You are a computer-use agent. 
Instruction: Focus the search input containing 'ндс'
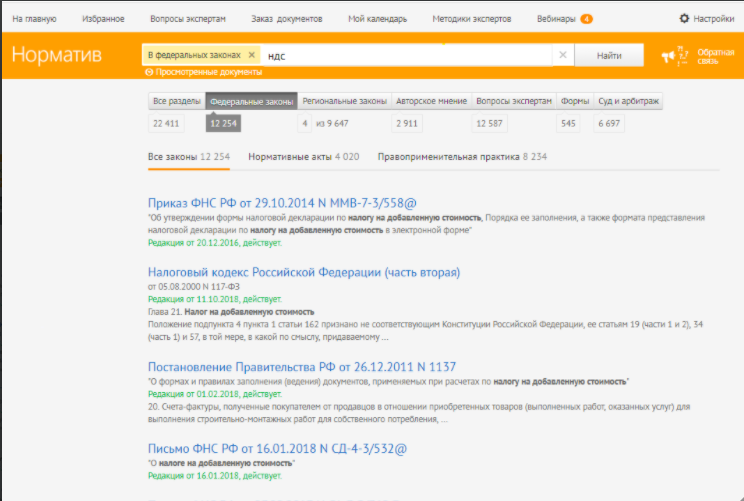pos(407,56)
